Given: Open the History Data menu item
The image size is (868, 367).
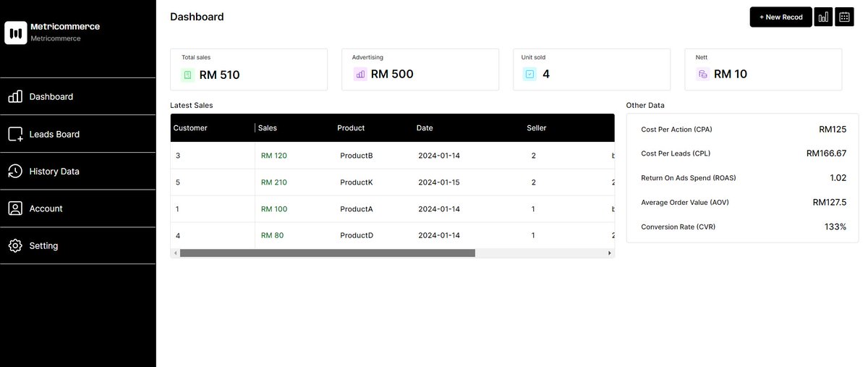Looking at the screenshot, I should 78,172.
